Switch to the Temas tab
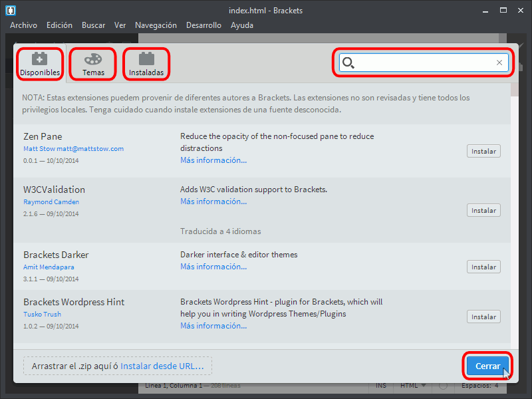This screenshot has height=399, width=532. (93, 64)
